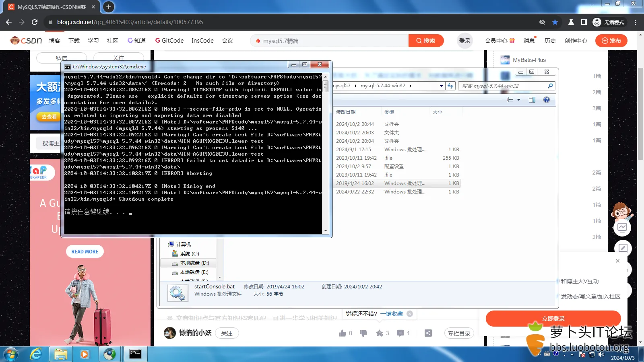Screen dimensions: 644x362
Task: Click the orange 搜索 button
Action: coord(426,41)
